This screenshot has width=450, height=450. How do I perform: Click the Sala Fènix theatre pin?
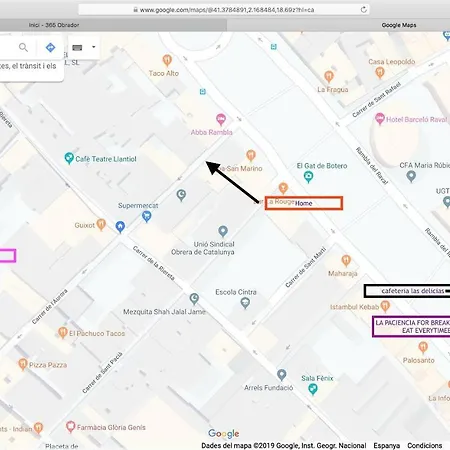312,389
